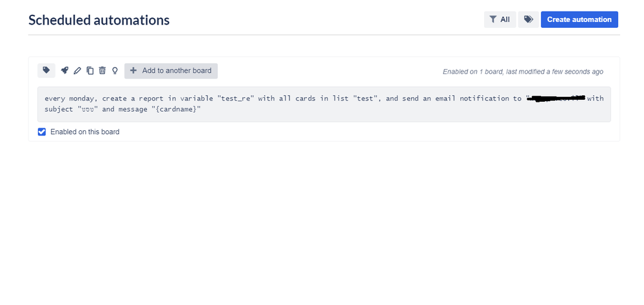Viewport: 644px width, 305px height.
Task: Run the automation now with rocket icon
Action: [x=64, y=70]
